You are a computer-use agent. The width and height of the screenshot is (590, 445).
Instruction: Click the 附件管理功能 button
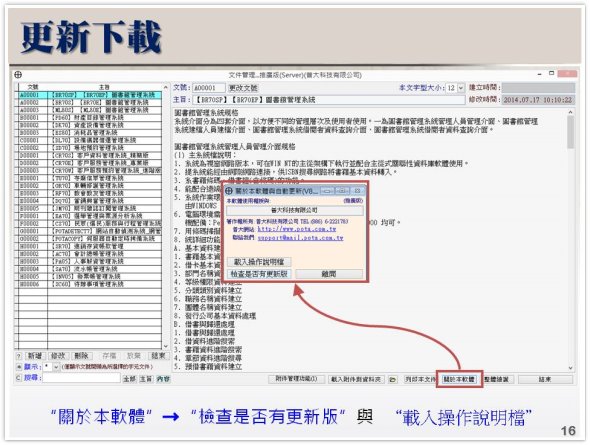[x=297, y=379]
